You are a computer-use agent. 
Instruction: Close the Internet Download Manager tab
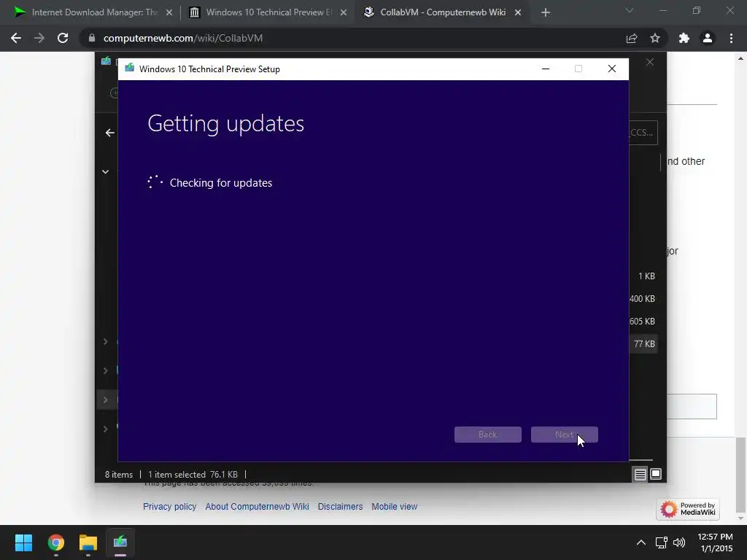click(169, 12)
